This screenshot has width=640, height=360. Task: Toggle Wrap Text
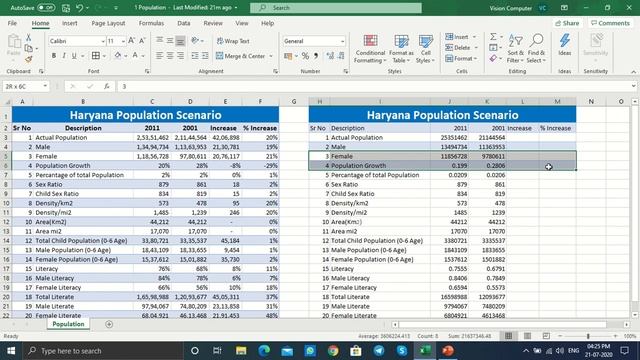233,41
